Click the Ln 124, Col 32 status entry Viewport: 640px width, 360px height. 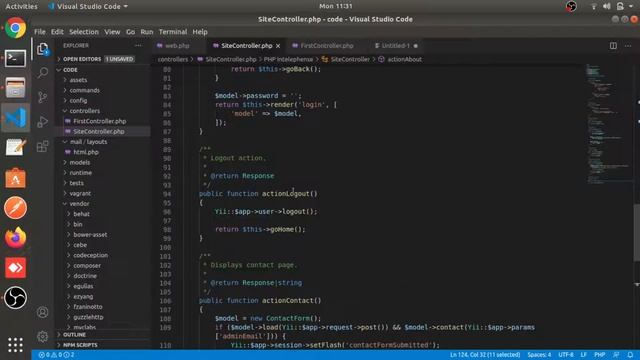(485, 355)
